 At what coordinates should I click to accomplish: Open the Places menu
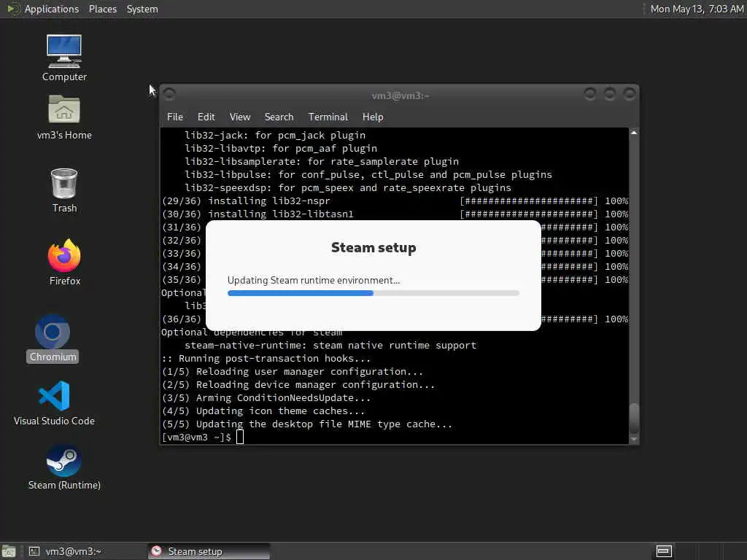(x=102, y=9)
